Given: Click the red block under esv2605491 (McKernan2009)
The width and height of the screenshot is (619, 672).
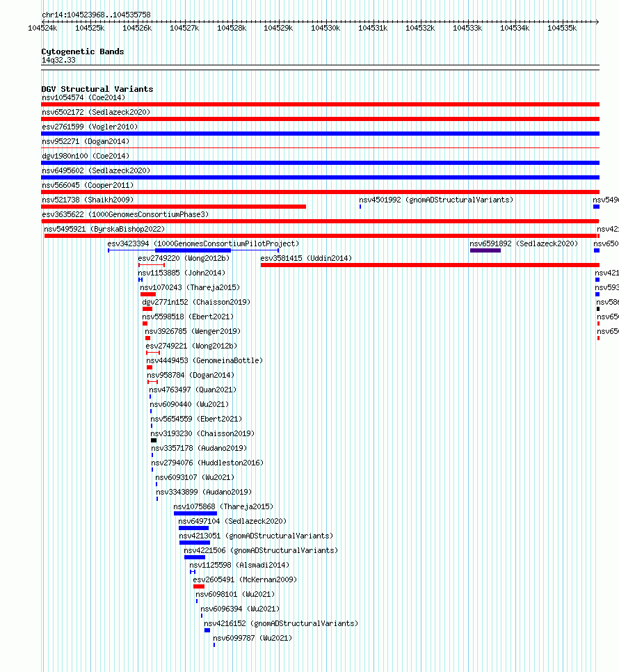Looking at the screenshot, I should click(199, 586).
